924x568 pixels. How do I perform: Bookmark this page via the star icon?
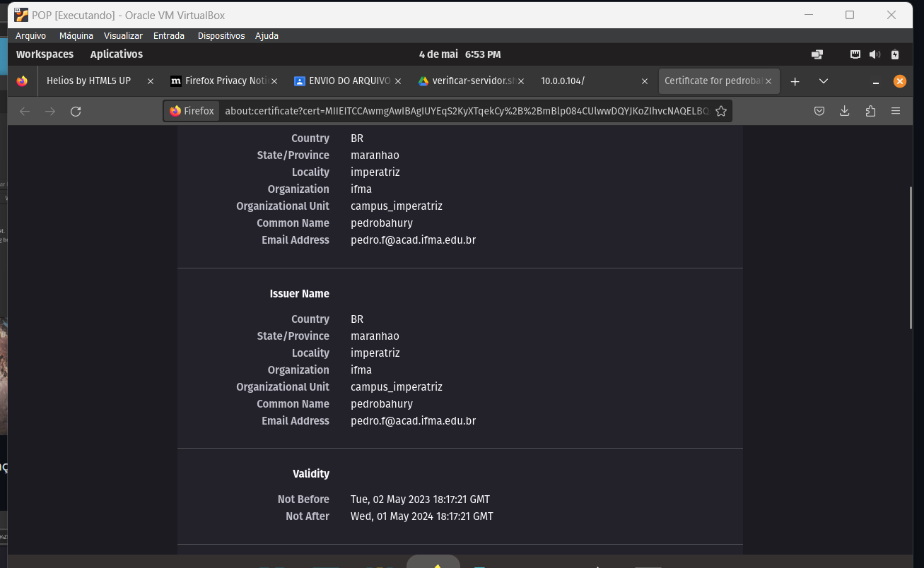click(x=720, y=111)
